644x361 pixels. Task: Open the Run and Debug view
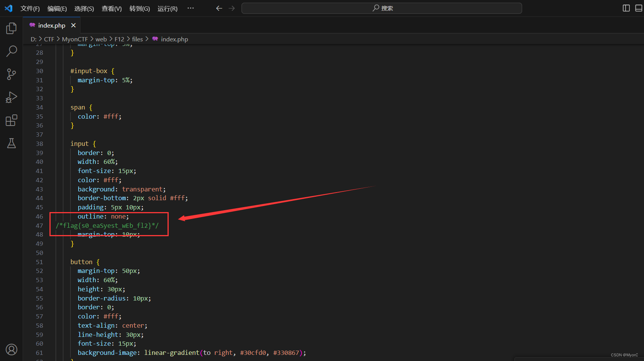(x=11, y=97)
